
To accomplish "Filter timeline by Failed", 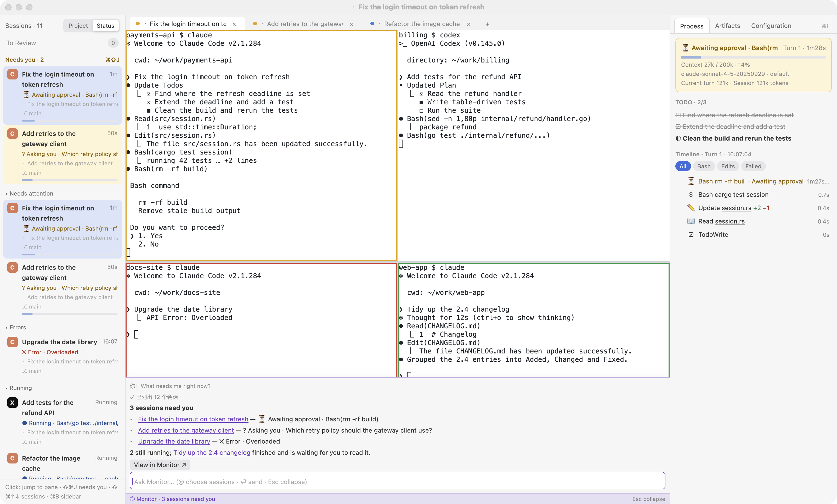I will [x=753, y=166].
